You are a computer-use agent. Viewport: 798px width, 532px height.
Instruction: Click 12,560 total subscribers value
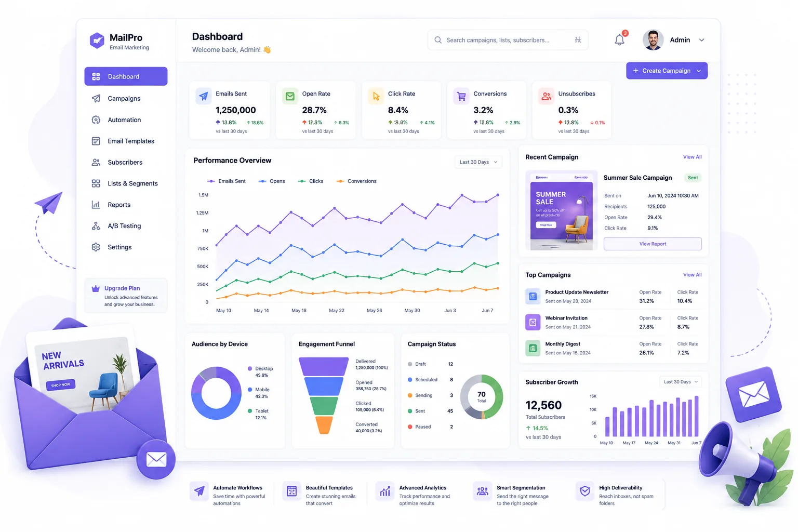coord(543,405)
